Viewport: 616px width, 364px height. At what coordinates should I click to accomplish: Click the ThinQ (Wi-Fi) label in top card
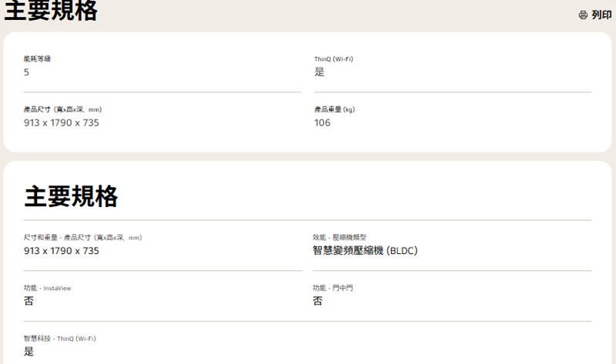[333, 58]
